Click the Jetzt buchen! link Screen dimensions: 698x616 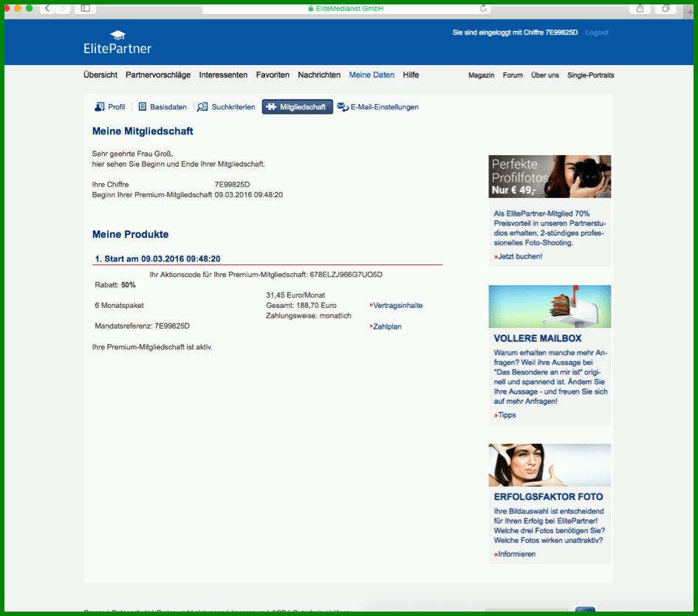point(519,256)
